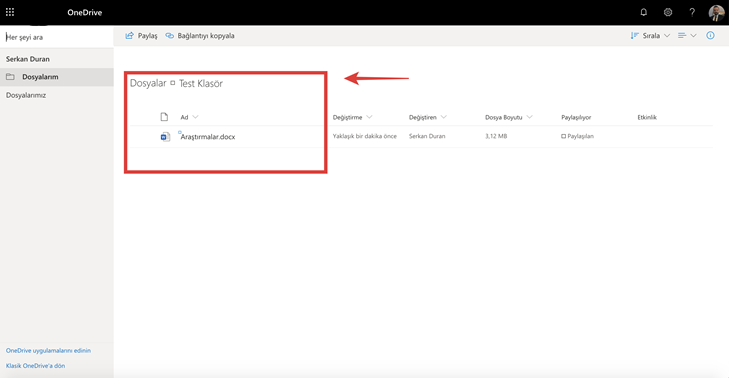Viewport: 729px width, 378px height.
Task: Open the Araştırmalar.docx file name
Action: click(208, 137)
